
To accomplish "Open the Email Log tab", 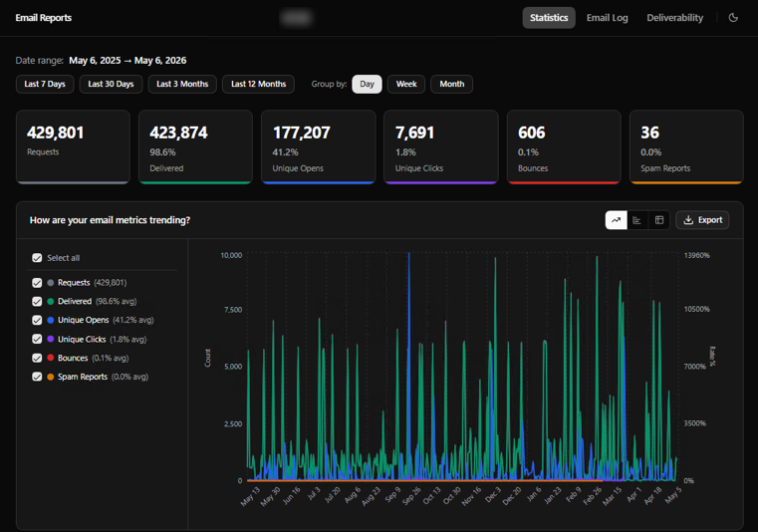I will point(608,18).
